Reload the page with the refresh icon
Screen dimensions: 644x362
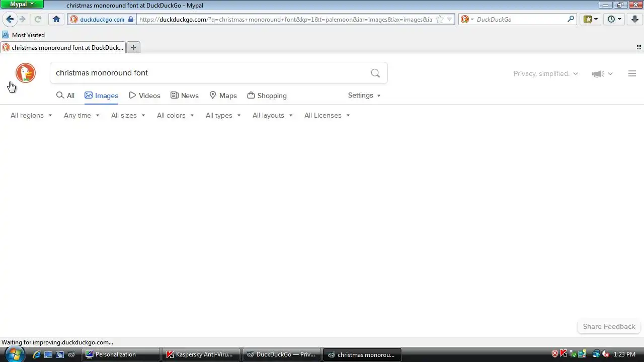pos(38,19)
